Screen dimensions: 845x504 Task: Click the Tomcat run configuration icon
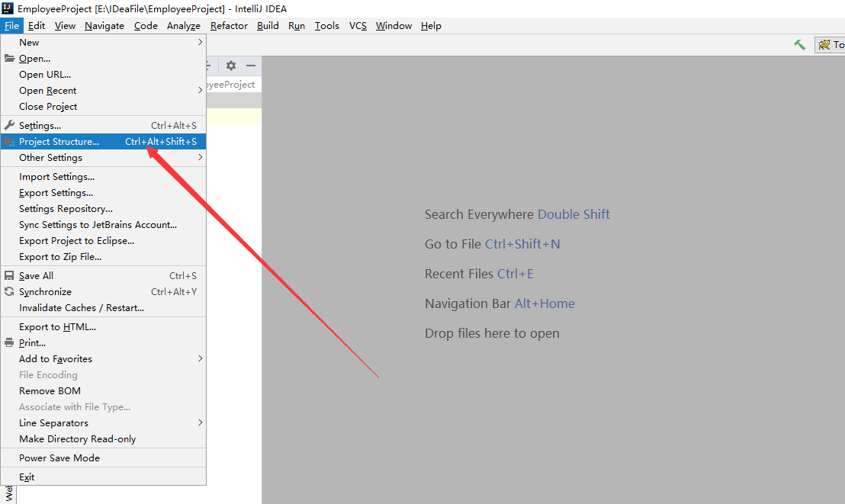(824, 45)
